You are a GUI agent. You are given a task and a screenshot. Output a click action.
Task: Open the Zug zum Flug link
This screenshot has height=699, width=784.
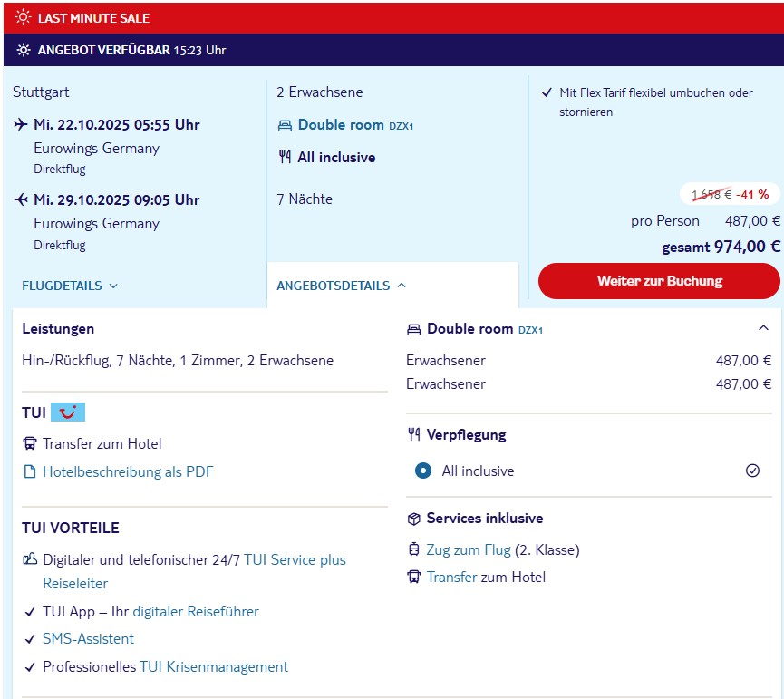(x=469, y=549)
